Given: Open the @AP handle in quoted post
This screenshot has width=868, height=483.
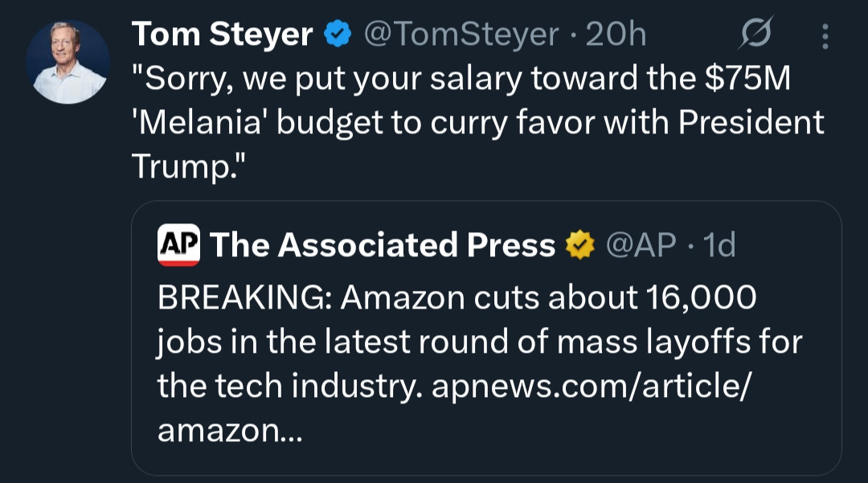Looking at the screenshot, I should click(x=641, y=245).
